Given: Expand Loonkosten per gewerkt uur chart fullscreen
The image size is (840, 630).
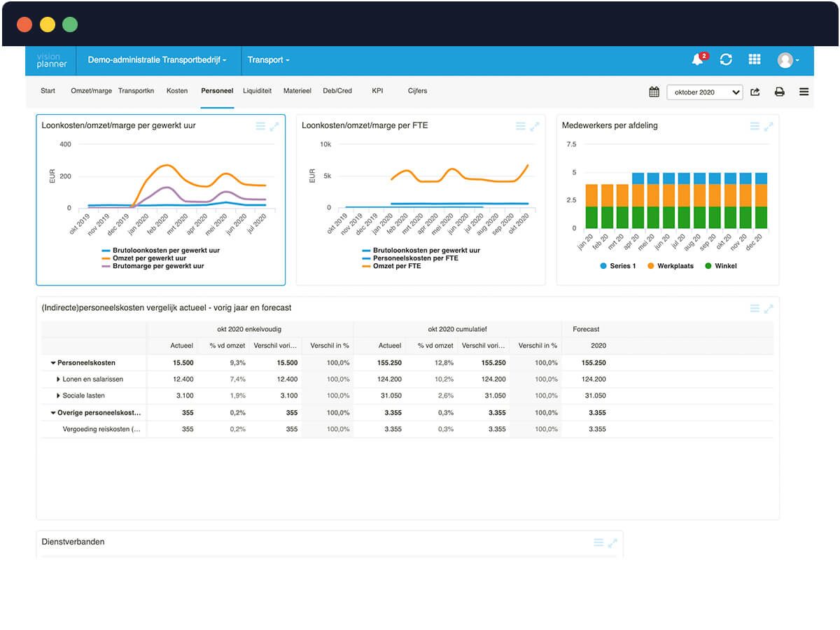Looking at the screenshot, I should (x=274, y=127).
